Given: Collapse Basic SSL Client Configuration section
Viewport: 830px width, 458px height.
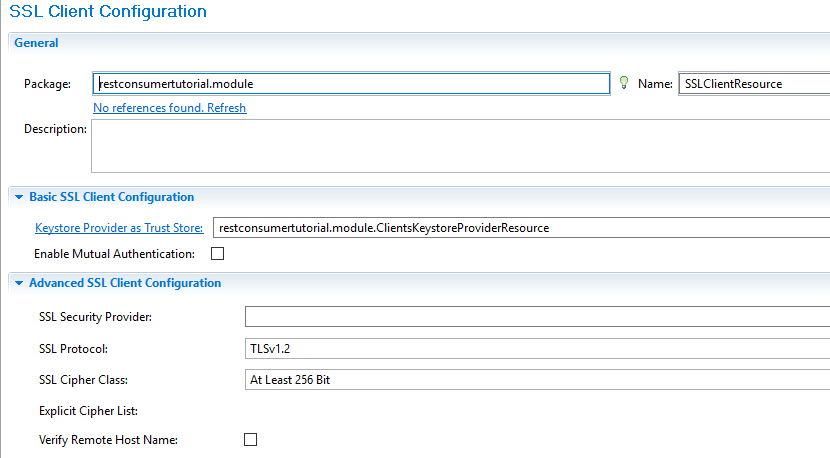Looking at the screenshot, I should [x=19, y=197].
